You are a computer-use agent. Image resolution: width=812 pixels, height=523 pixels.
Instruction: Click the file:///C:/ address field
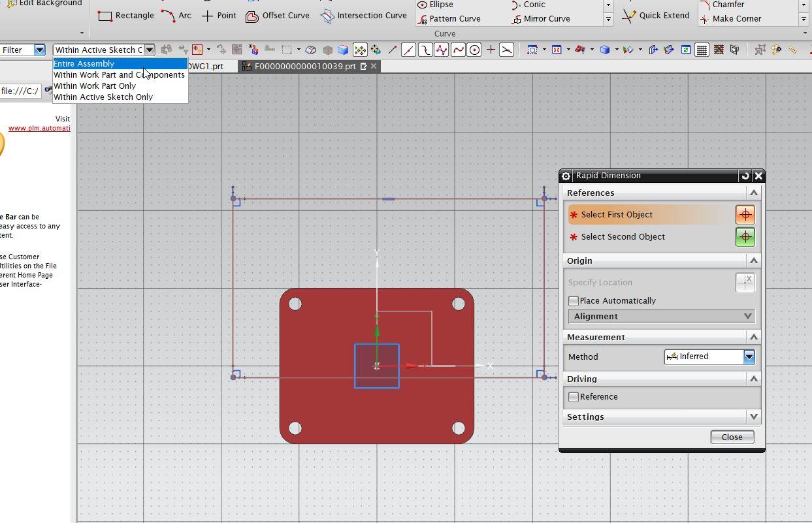coord(20,91)
